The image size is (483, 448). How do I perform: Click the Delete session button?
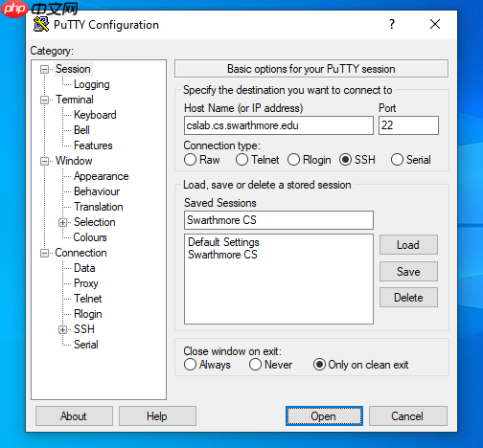point(408,298)
